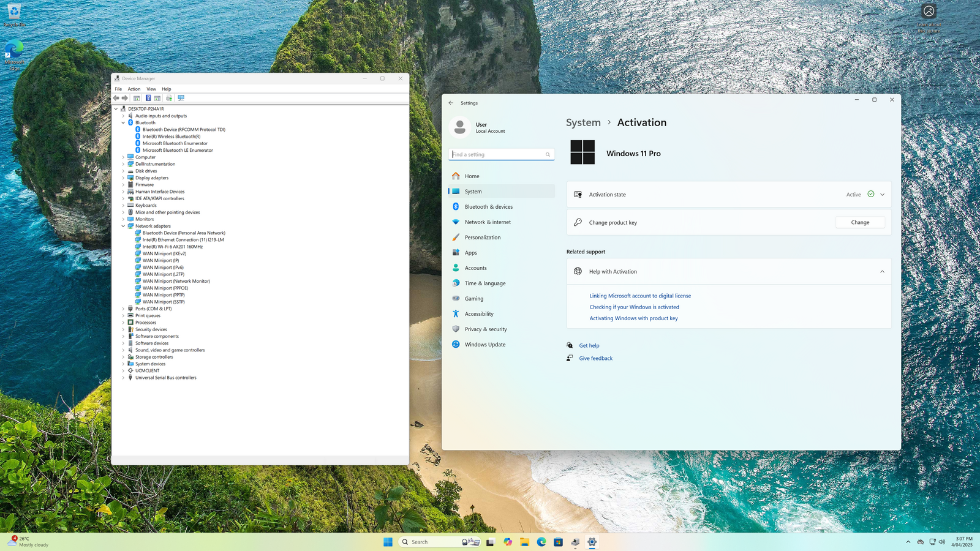The height and width of the screenshot is (551, 980).
Task: Open the File menu in Device Manager
Action: coord(118,89)
